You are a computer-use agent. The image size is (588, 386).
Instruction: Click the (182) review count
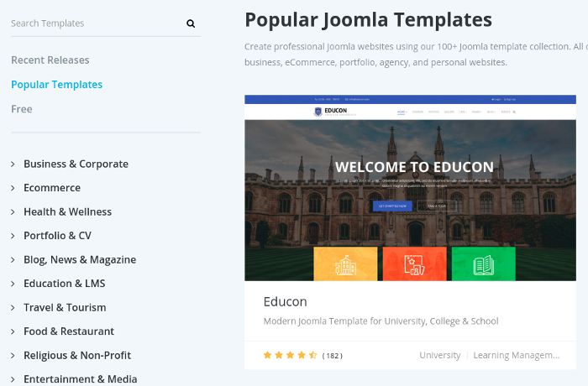point(333,356)
